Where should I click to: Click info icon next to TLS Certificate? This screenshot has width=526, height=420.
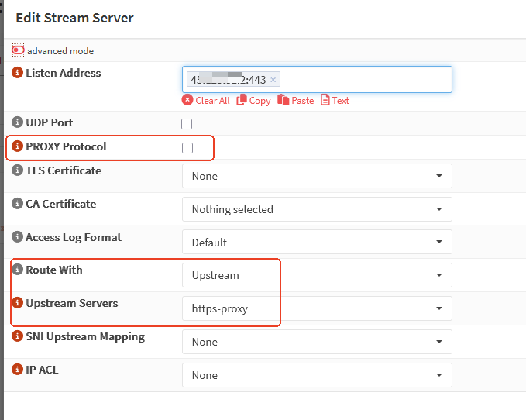[x=18, y=170]
